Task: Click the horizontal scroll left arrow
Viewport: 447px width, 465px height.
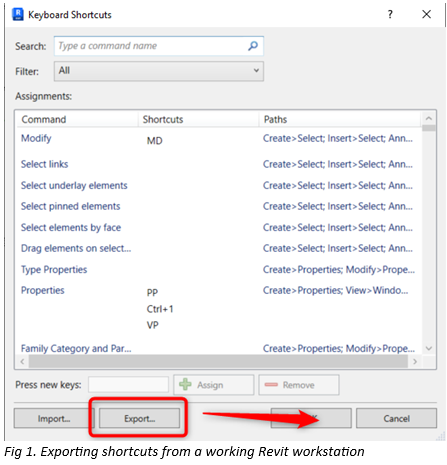Action: pos(22,361)
